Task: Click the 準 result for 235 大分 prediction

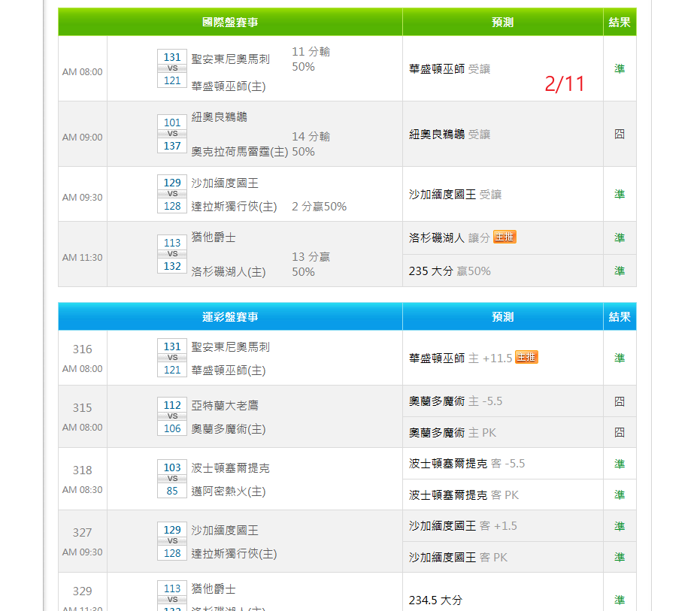Action: pos(619,271)
